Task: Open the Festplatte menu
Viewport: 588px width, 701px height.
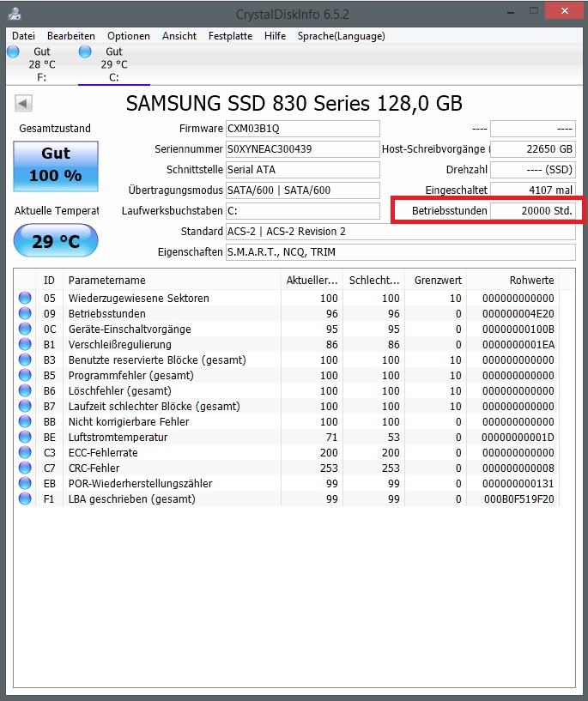Action: [x=230, y=36]
